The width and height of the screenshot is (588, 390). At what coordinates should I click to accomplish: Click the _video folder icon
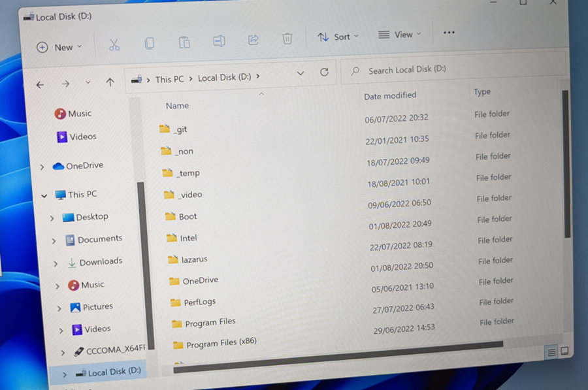tap(169, 194)
